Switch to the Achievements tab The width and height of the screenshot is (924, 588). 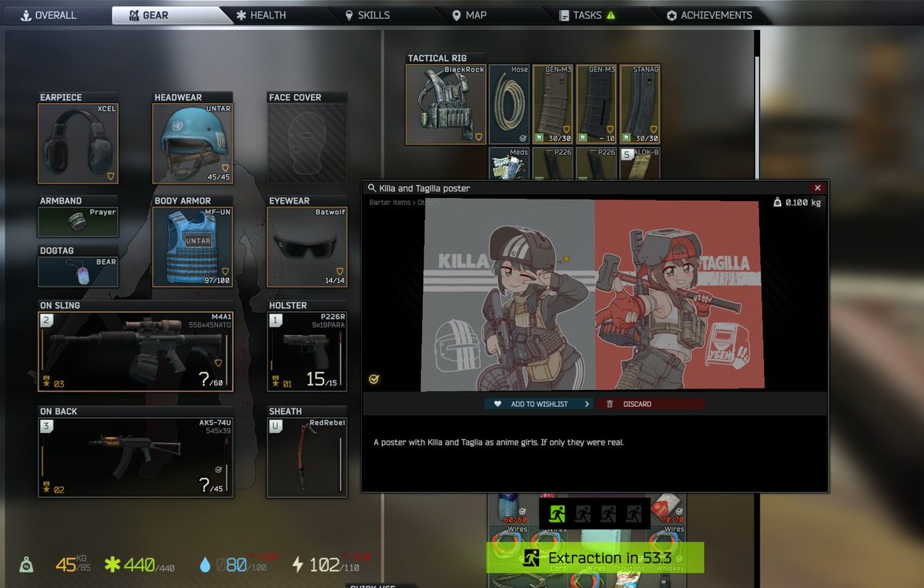708,15
